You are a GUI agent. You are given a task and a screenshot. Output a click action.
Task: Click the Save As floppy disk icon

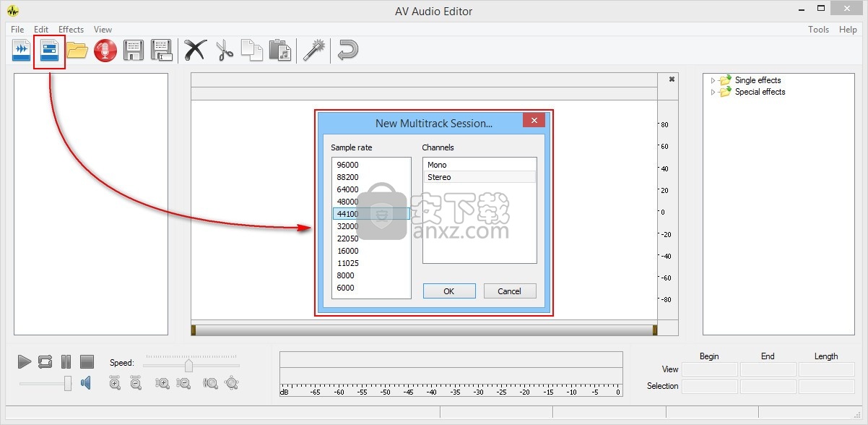pyautogui.click(x=161, y=51)
